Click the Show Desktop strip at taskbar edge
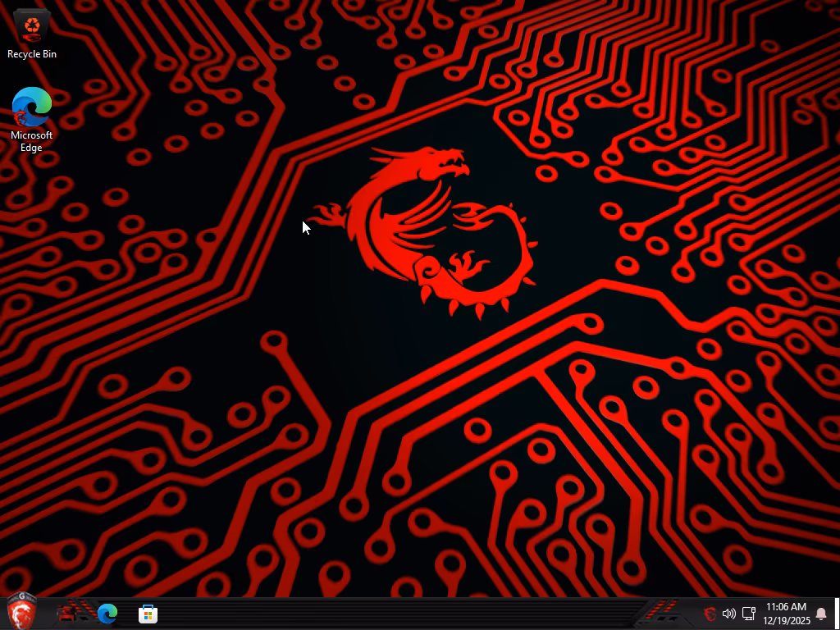840x630 pixels. (x=837, y=614)
